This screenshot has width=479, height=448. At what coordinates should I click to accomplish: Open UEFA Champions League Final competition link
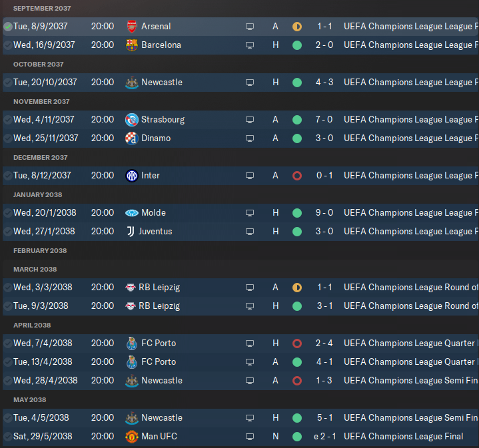click(x=403, y=437)
